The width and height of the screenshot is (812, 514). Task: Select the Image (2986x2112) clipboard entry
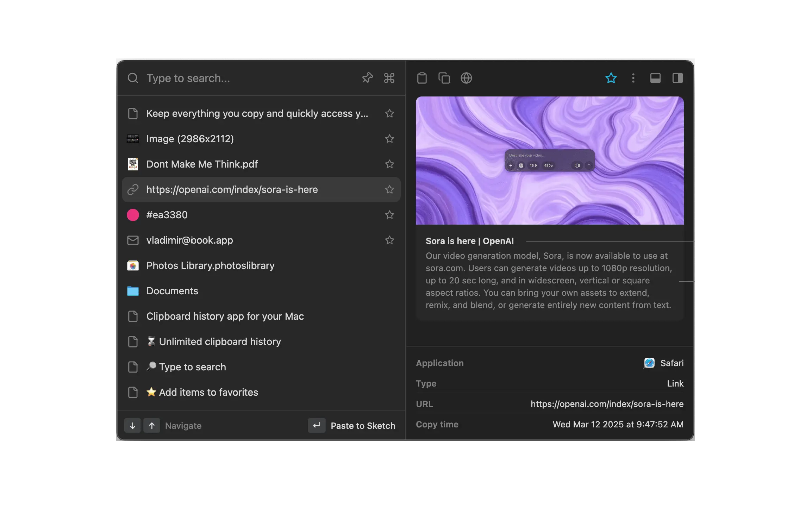(190, 138)
